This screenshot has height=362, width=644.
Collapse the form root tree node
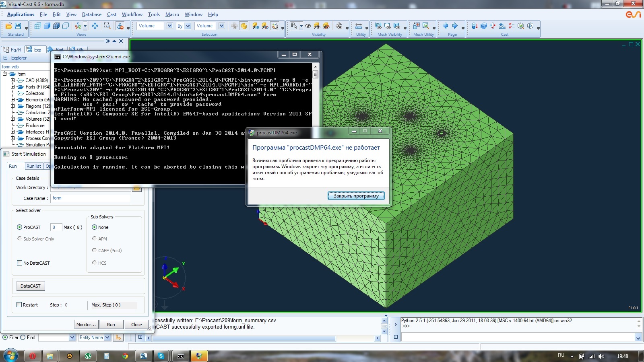pos(5,74)
